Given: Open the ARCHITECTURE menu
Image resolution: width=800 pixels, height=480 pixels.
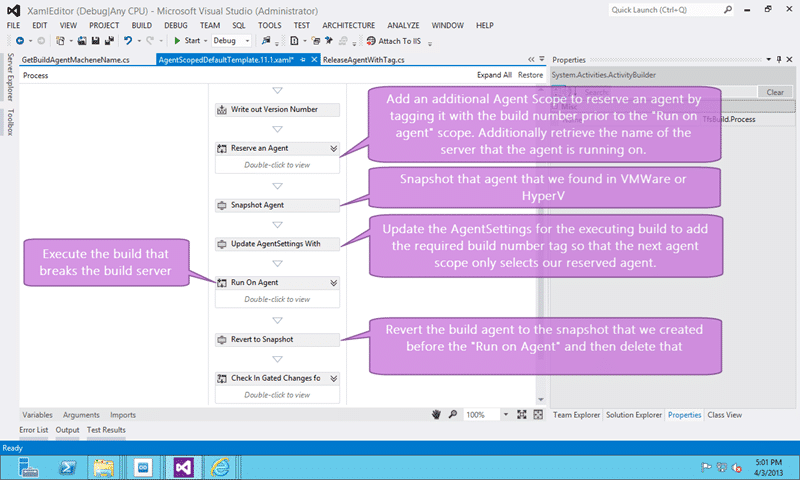Looking at the screenshot, I should [x=348, y=25].
